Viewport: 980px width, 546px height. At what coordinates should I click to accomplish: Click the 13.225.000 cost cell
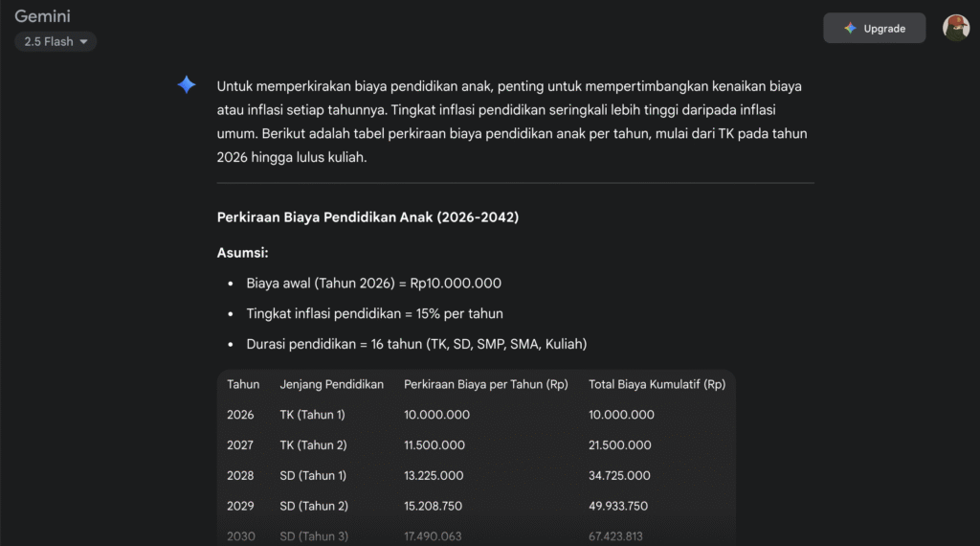tap(434, 476)
